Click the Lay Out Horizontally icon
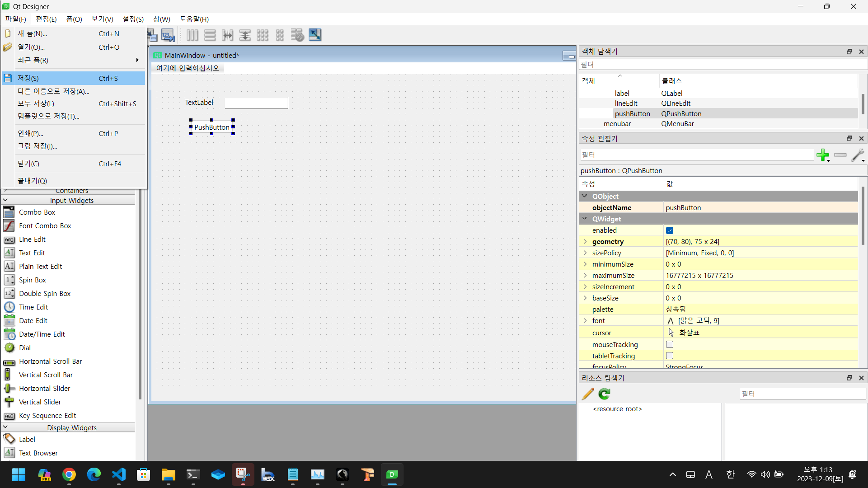 point(192,35)
